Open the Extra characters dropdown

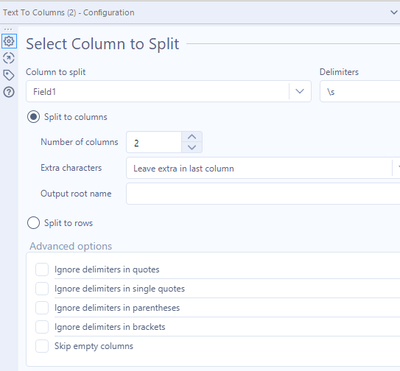[263, 168]
